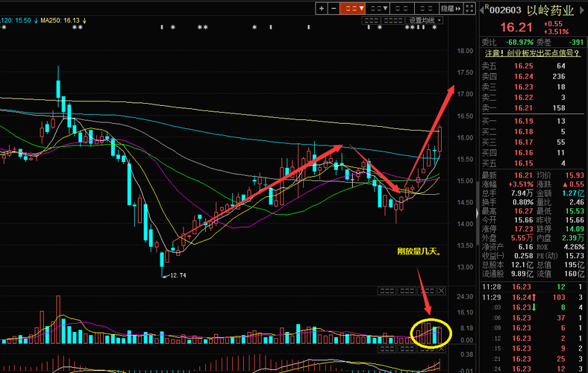Screen dimensions: 588x373
Task: Click 换手 value 0.80%
Action: (523, 202)
